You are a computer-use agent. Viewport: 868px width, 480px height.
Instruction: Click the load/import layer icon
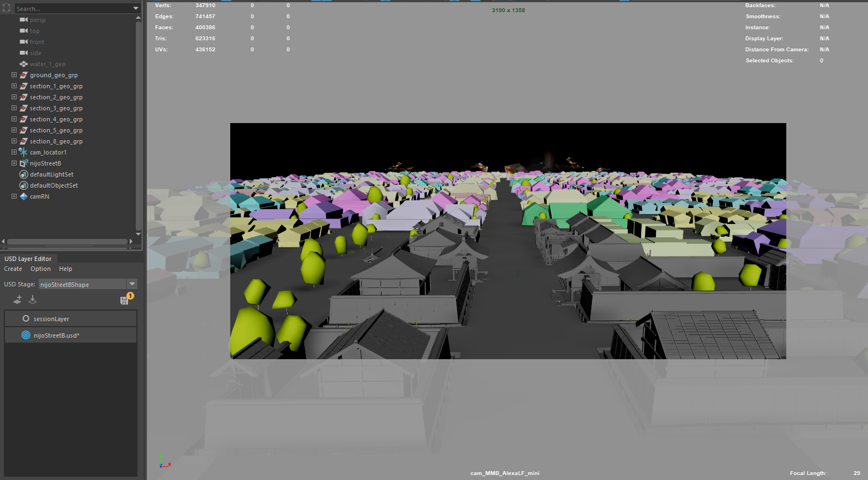pos(33,300)
